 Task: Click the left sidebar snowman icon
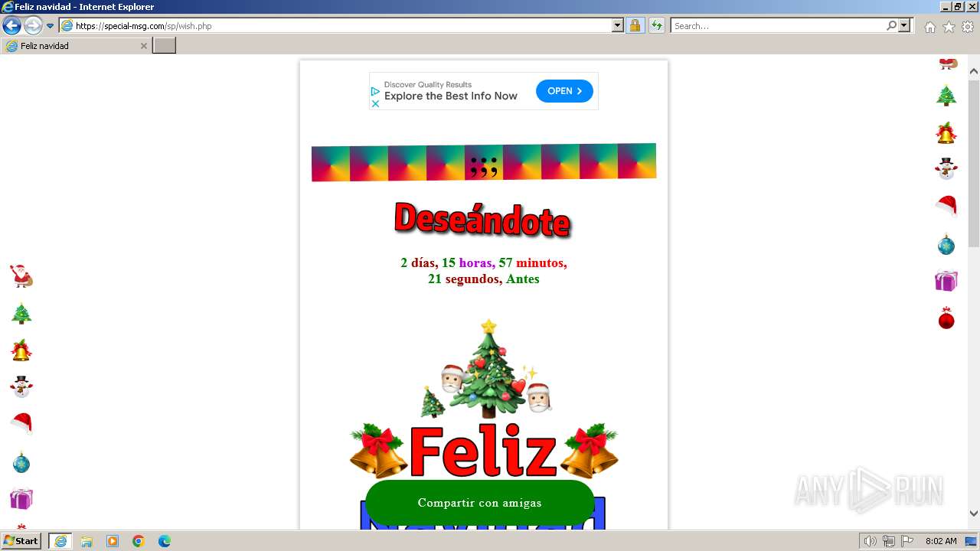[x=21, y=386]
